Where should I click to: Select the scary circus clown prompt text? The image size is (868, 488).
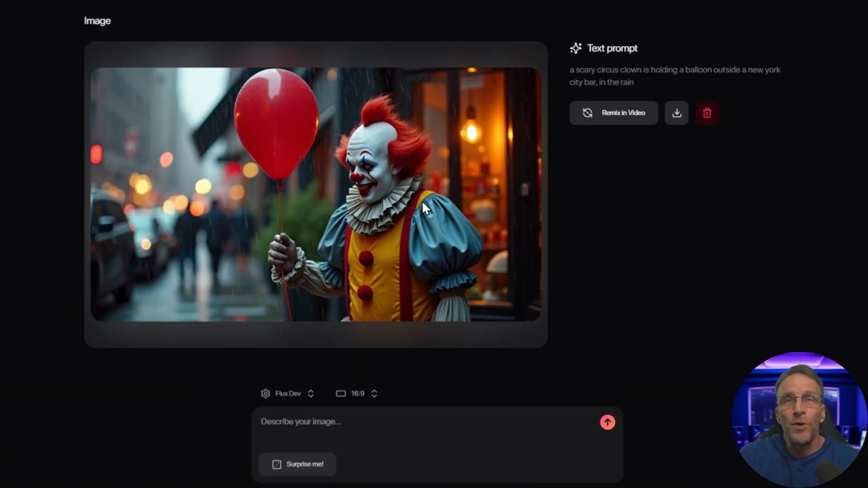tap(675, 76)
